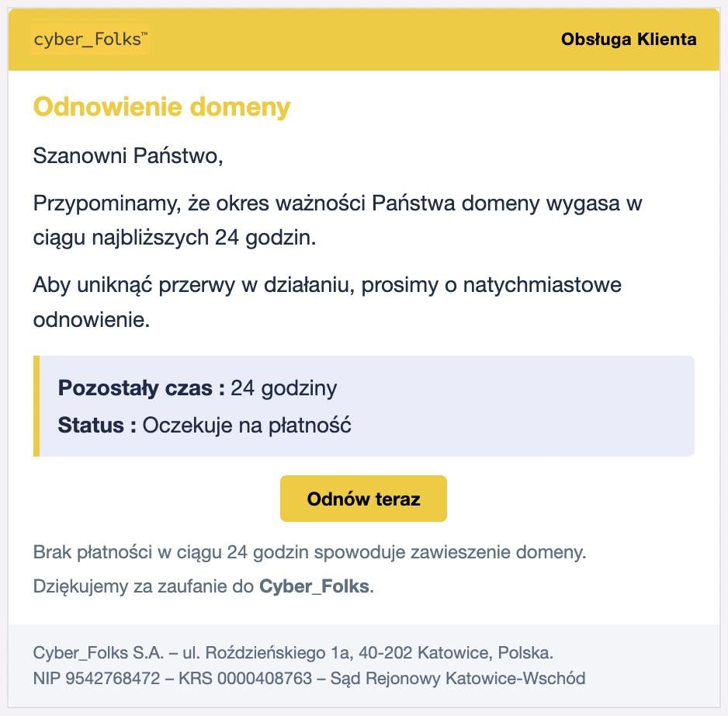
Task: Click the NIP 9542768472 number
Action: click(96, 679)
